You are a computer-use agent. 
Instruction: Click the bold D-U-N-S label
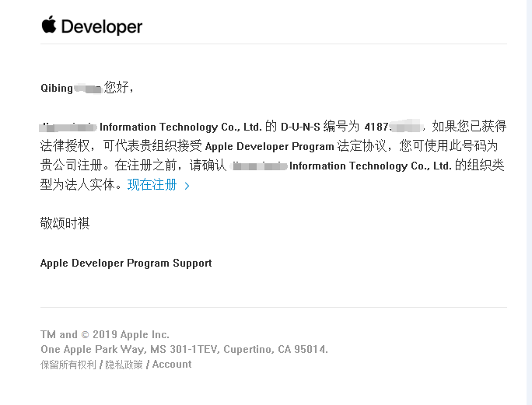click(300, 127)
